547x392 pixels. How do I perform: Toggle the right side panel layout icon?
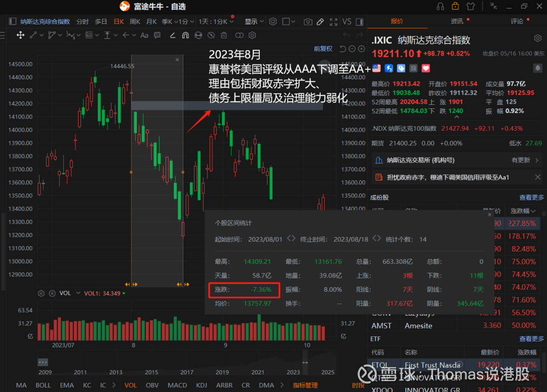tap(359, 22)
